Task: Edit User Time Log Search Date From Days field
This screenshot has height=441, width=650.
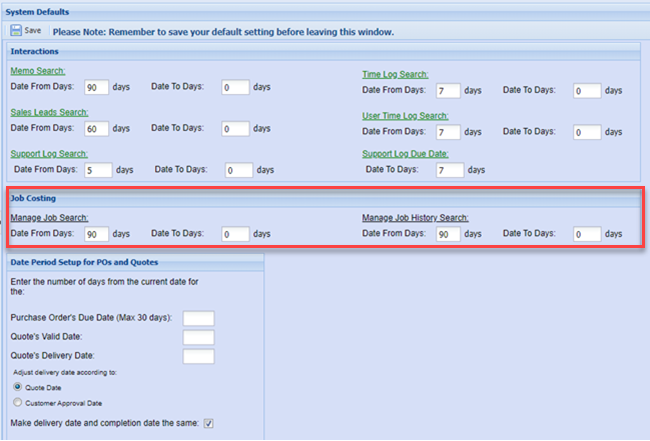Action: [x=448, y=132]
